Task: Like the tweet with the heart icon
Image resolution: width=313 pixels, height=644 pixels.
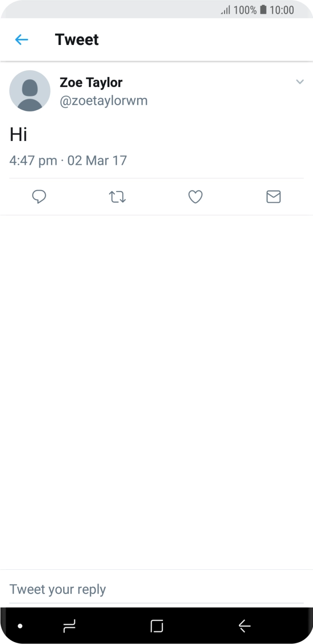Action: point(195,197)
